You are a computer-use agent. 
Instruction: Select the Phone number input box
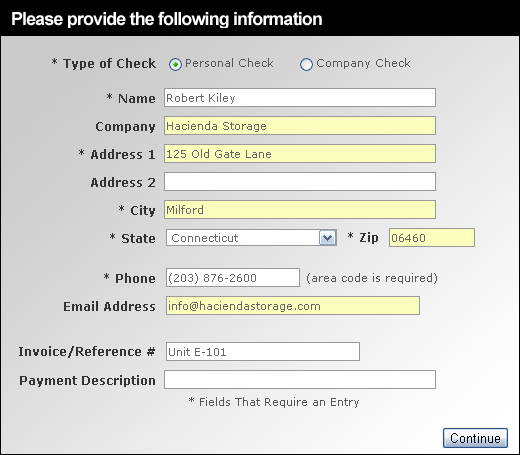[x=233, y=278]
